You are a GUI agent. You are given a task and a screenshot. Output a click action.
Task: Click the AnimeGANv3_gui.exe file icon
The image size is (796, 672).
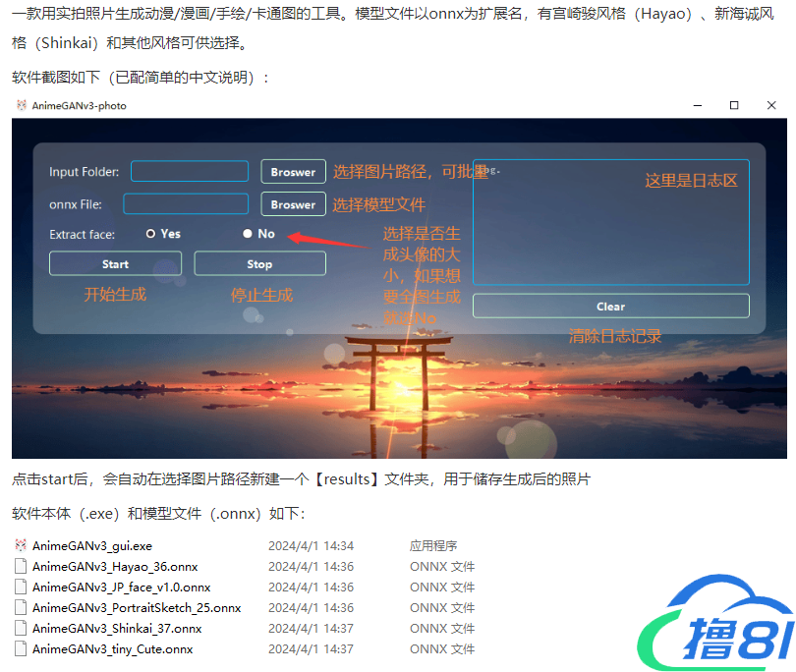22,545
